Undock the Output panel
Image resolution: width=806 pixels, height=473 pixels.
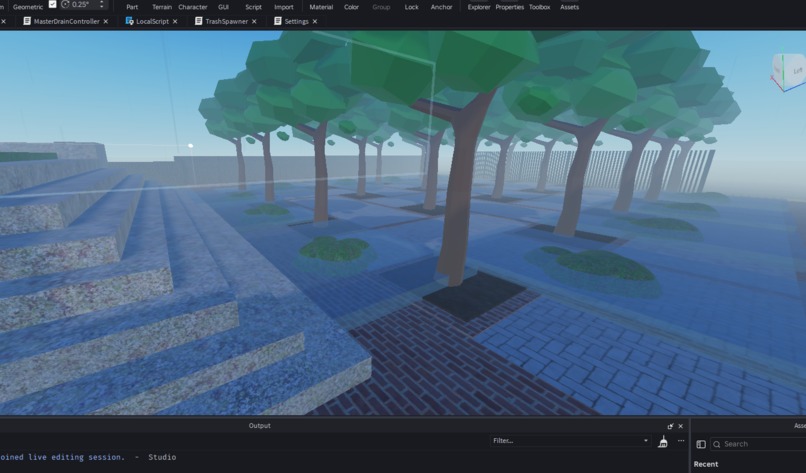(x=670, y=426)
